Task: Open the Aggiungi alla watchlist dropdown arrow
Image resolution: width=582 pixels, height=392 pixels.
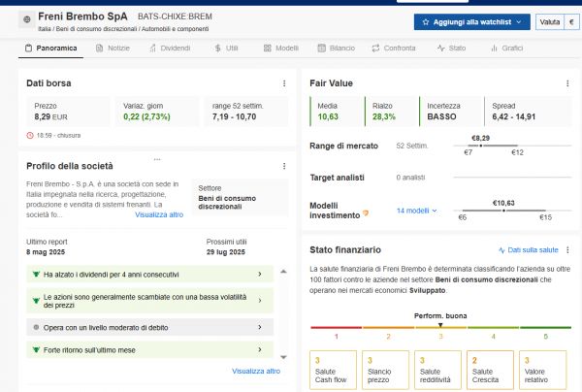Action: point(519,22)
